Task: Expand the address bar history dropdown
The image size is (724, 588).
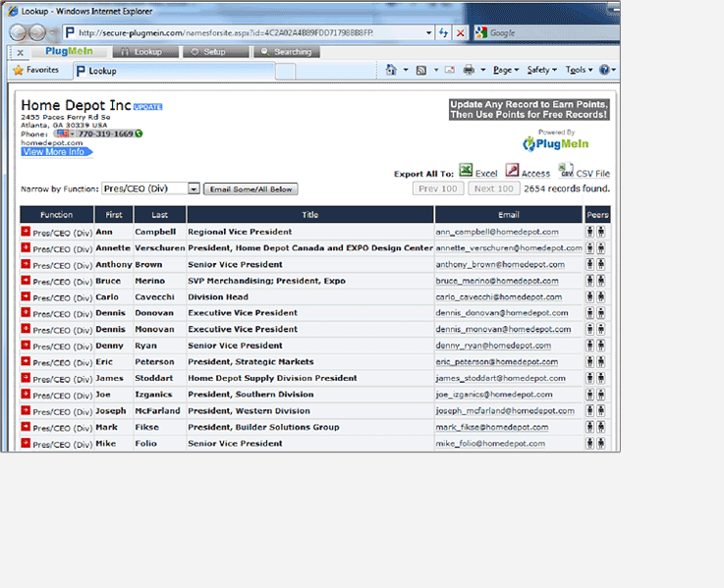Action: (x=429, y=32)
